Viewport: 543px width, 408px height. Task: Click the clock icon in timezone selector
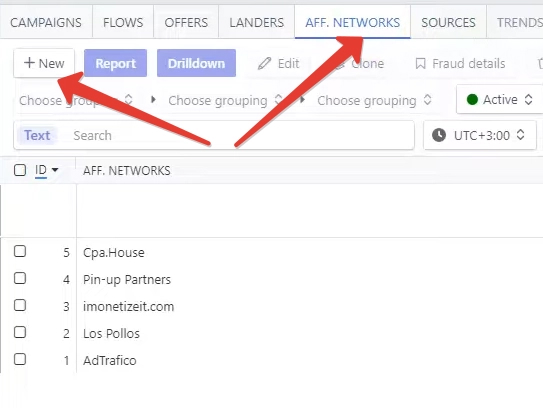[439, 135]
